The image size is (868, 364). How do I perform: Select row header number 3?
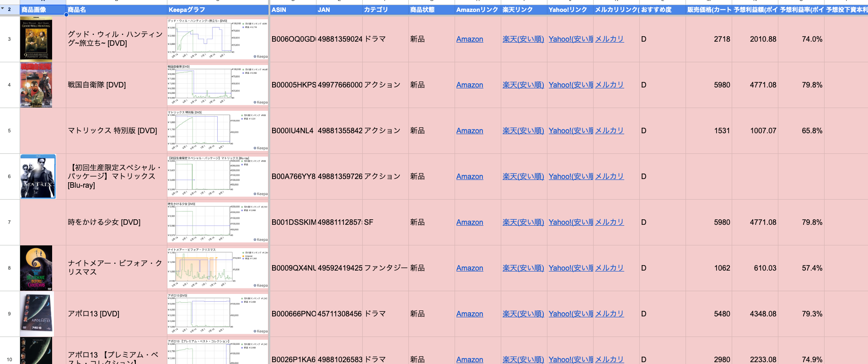pos(10,39)
